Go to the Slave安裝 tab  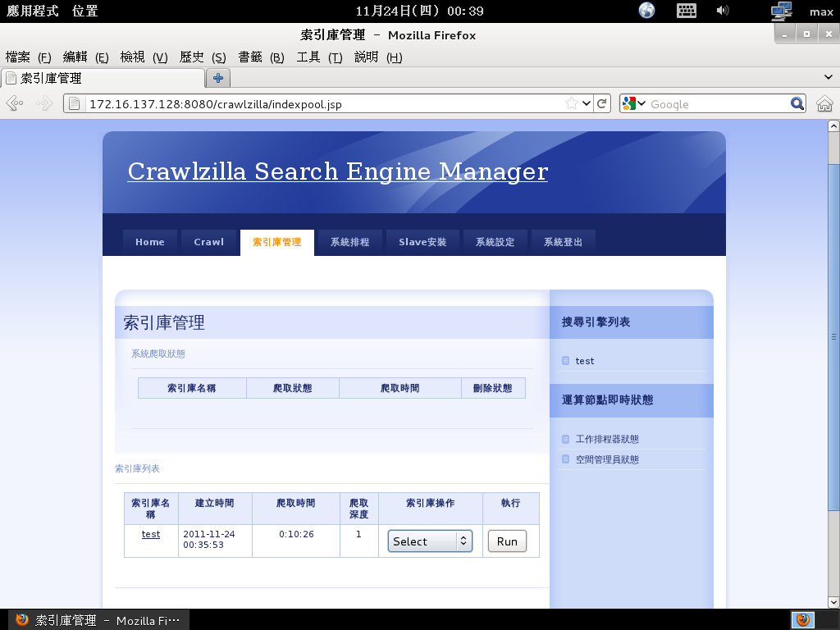[422, 242]
